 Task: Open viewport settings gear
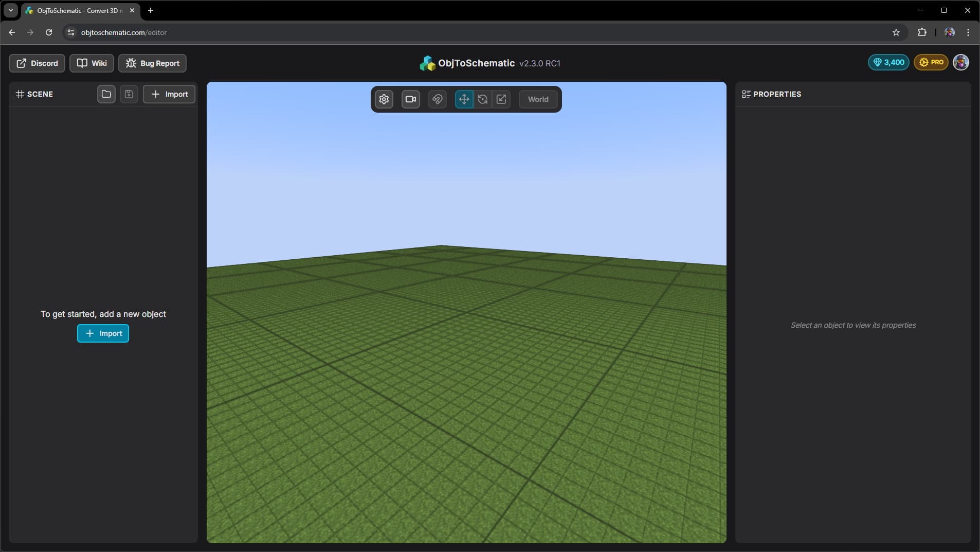pos(384,99)
